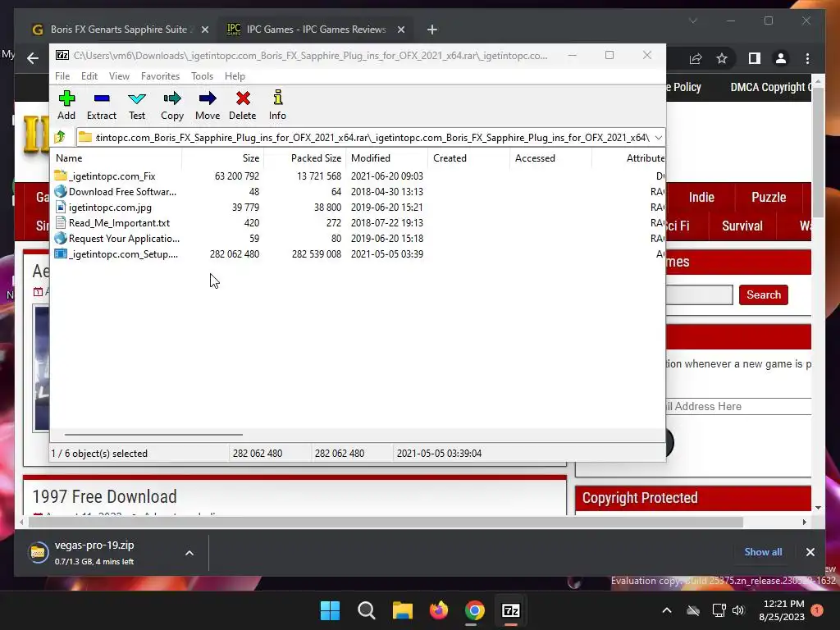Sort files by Accessed column header

click(550, 158)
